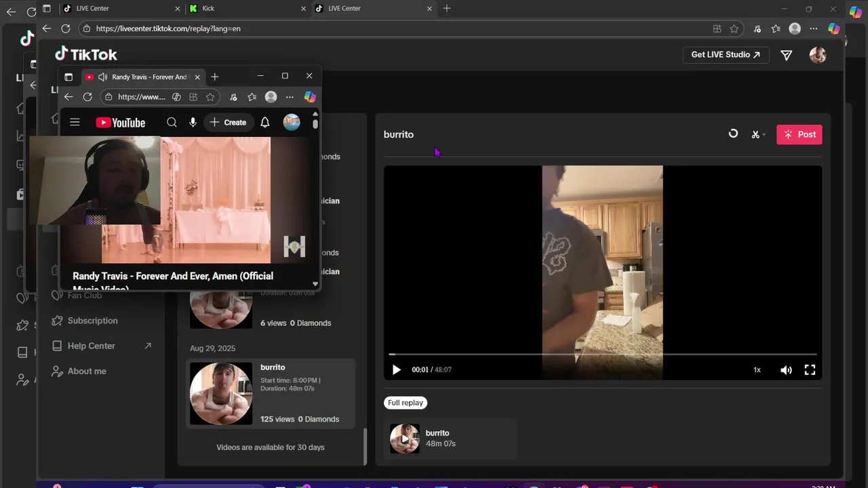Go to YouTube home via logo
The image size is (868, 488).
(121, 123)
